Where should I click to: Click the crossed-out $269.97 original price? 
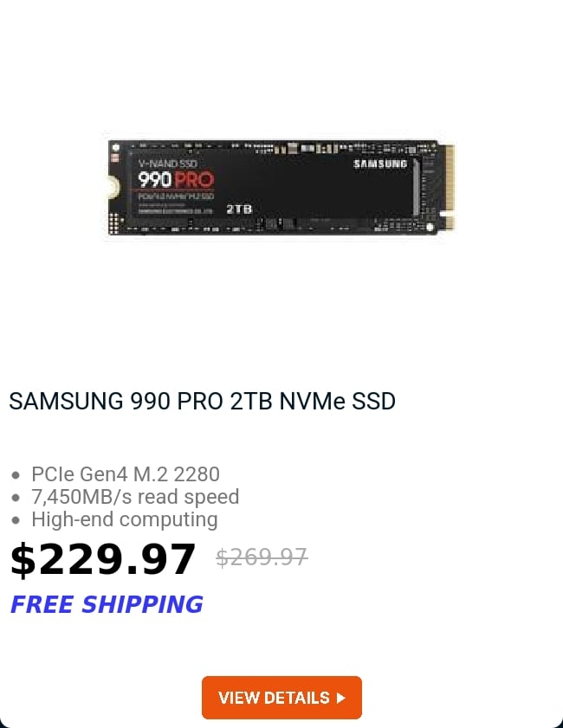pyautogui.click(x=262, y=557)
